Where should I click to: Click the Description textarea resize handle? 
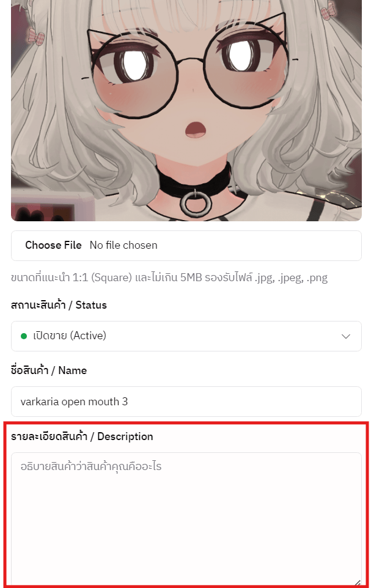pos(358,582)
